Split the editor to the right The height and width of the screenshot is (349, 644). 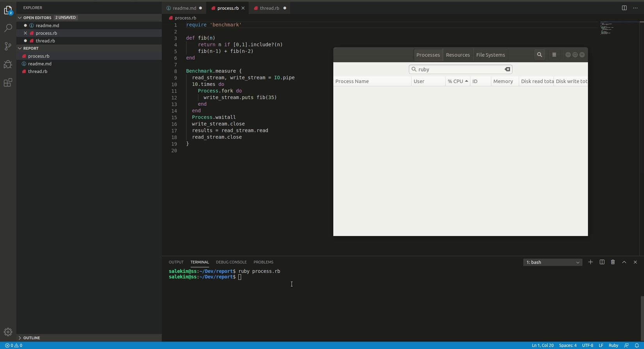(624, 8)
